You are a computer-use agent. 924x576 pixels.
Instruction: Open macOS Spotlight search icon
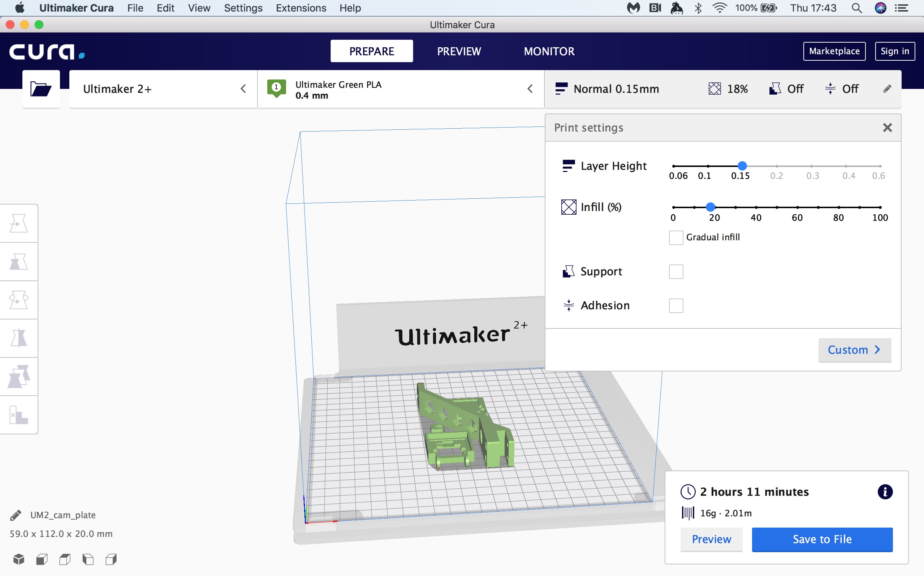[x=856, y=8]
